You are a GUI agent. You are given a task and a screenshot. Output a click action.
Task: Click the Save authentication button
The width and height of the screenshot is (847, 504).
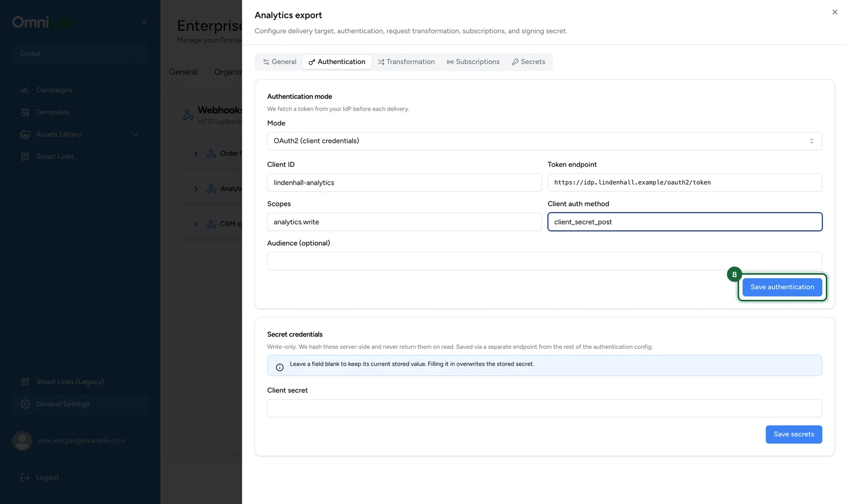(782, 287)
